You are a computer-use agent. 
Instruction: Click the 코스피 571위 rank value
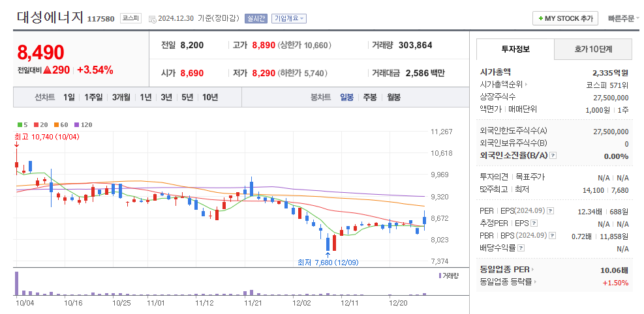tap(607, 85)
